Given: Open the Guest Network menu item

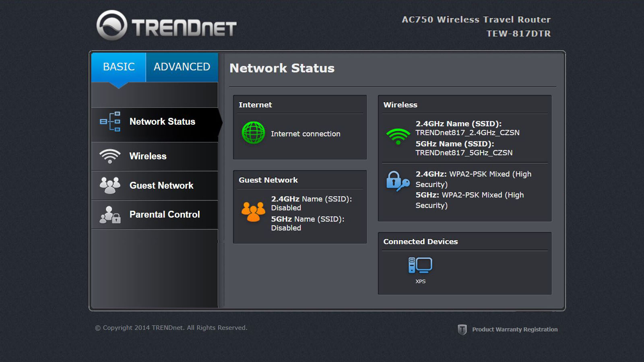Looking at the screenshot, I should pos(155,186).
